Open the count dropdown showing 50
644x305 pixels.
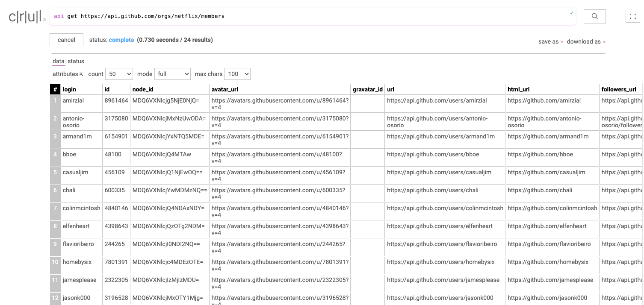(x=119, y=74)
